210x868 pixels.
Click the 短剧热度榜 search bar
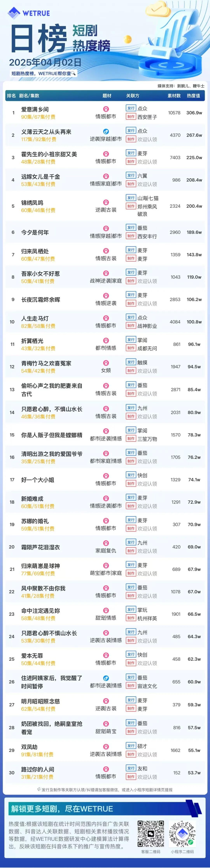tap(43, 73)
